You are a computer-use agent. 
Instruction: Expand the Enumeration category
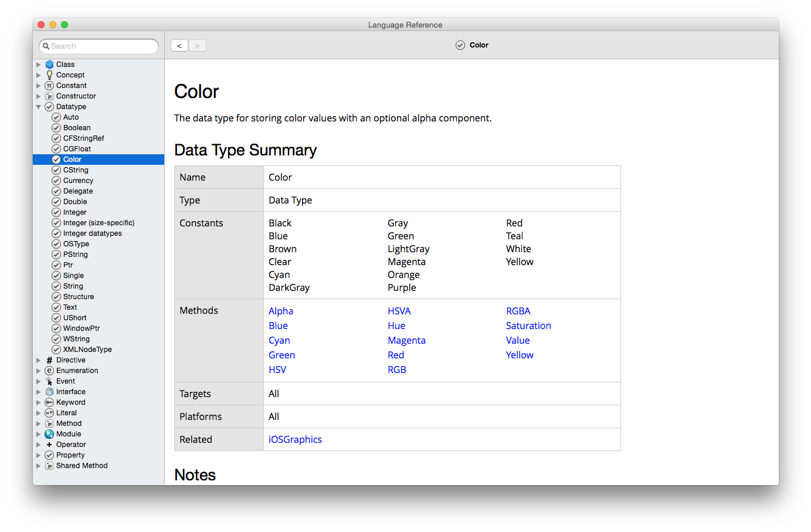pyautogui.click(x=39, y=371)
